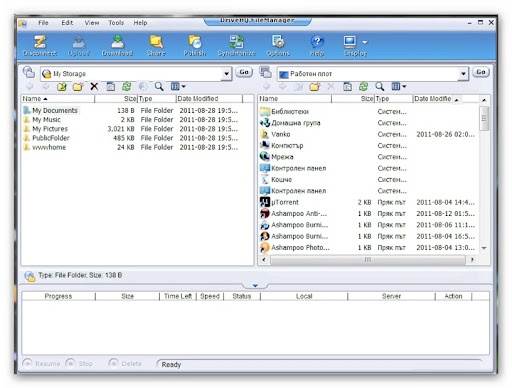Click the Stop transfer button
Image resolution: width=512 pixels, height=388 pixels.
coord(79,363)
